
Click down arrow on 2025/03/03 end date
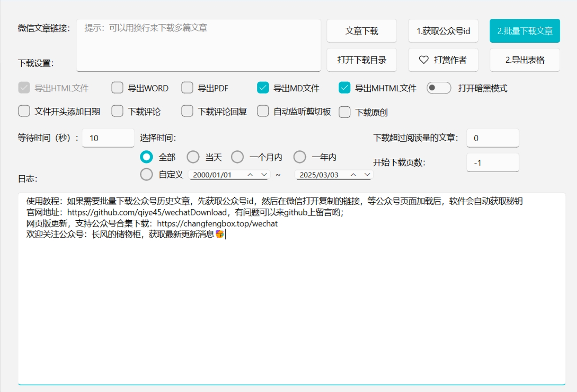[367, 175]
